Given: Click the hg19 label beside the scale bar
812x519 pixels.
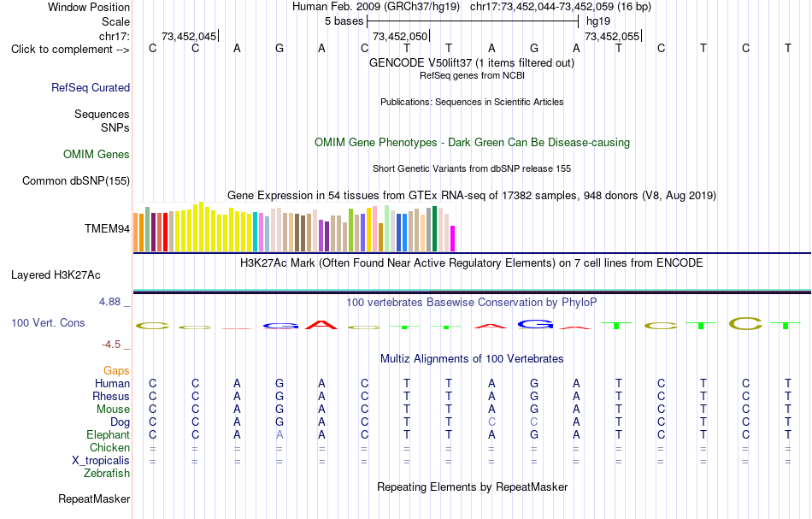Looking at the screenshot, I should point(598,21).
